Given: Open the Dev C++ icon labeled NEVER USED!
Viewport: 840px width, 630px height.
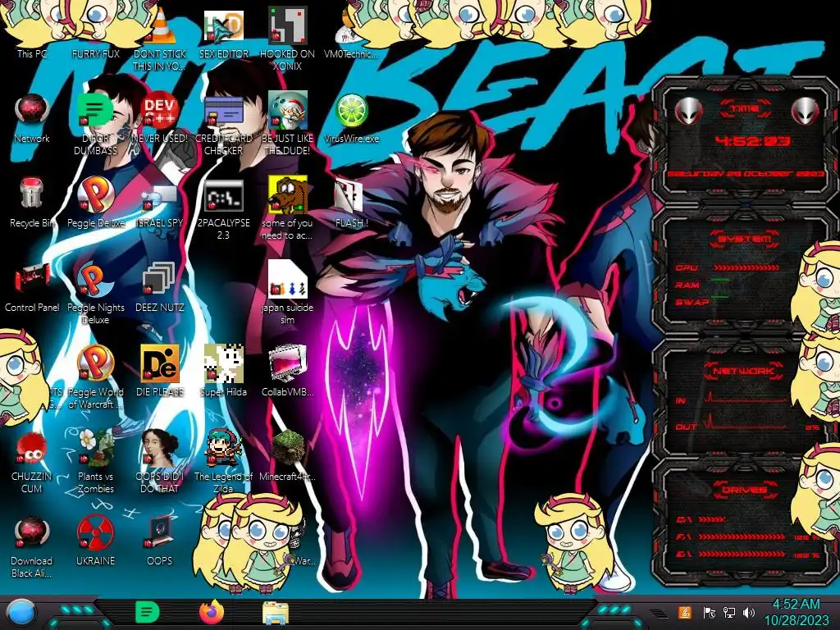Looking at the screenshot, I should [x=160, y=111].
